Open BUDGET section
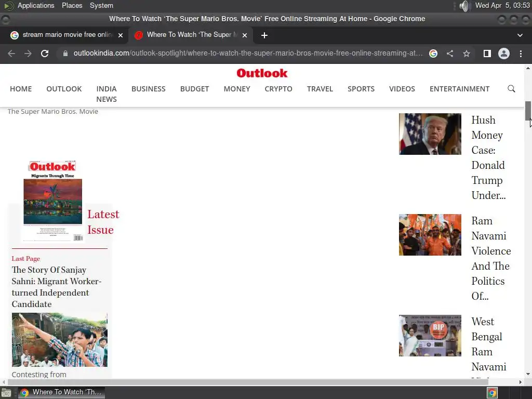This screenshot has width=532, height=399. point(194,89)
